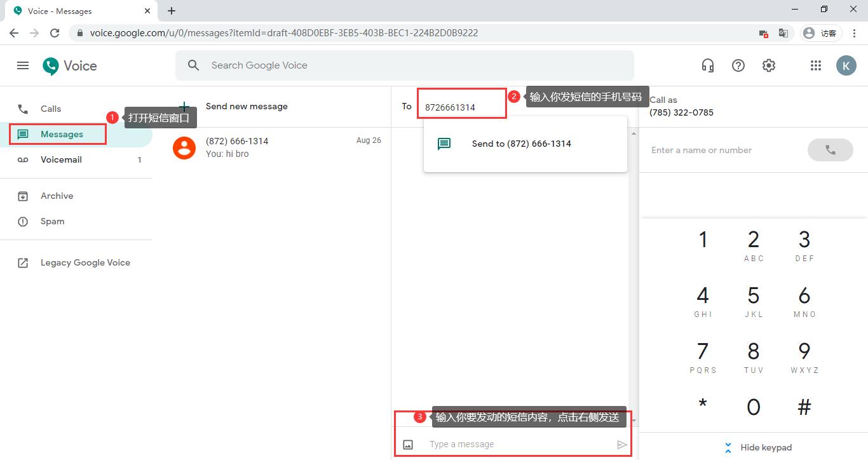Dial keypad digit 8 TUV

(754, 357)
